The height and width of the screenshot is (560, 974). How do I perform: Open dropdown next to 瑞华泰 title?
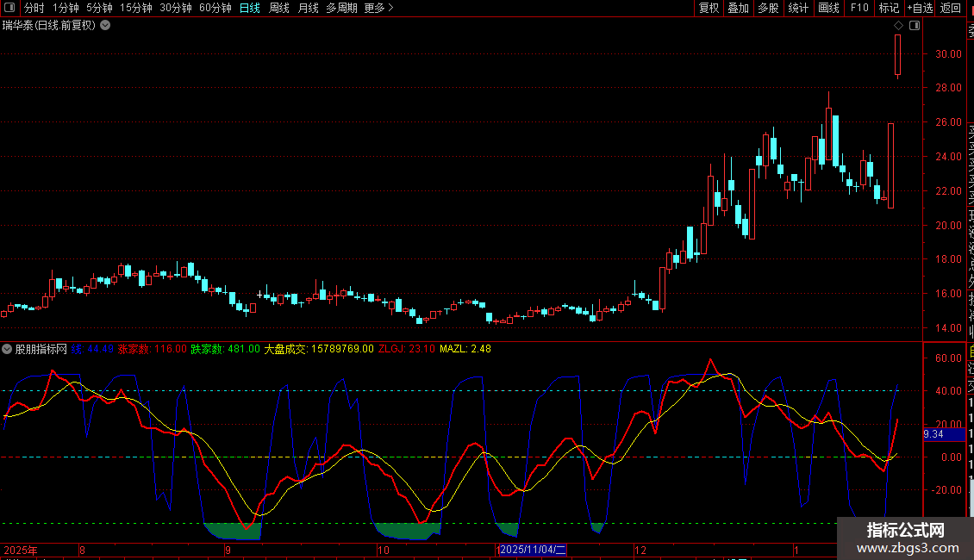[x=106, y=25]
